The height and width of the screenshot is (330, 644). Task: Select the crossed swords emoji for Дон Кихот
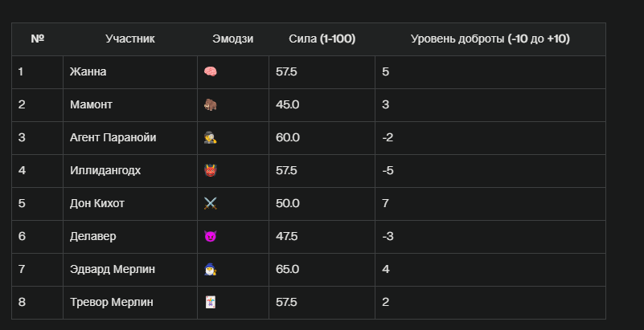pos(211,203)
